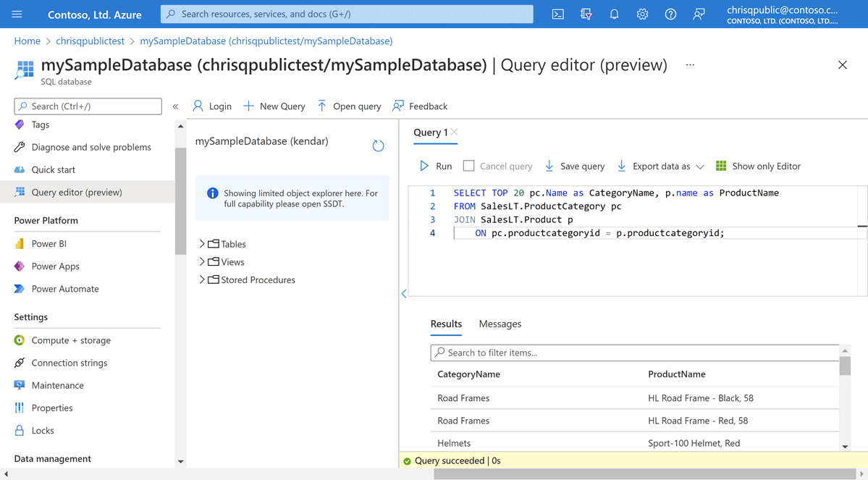868x480 pixels.
Task: Open the notifications bell
Action: [614, 14]
